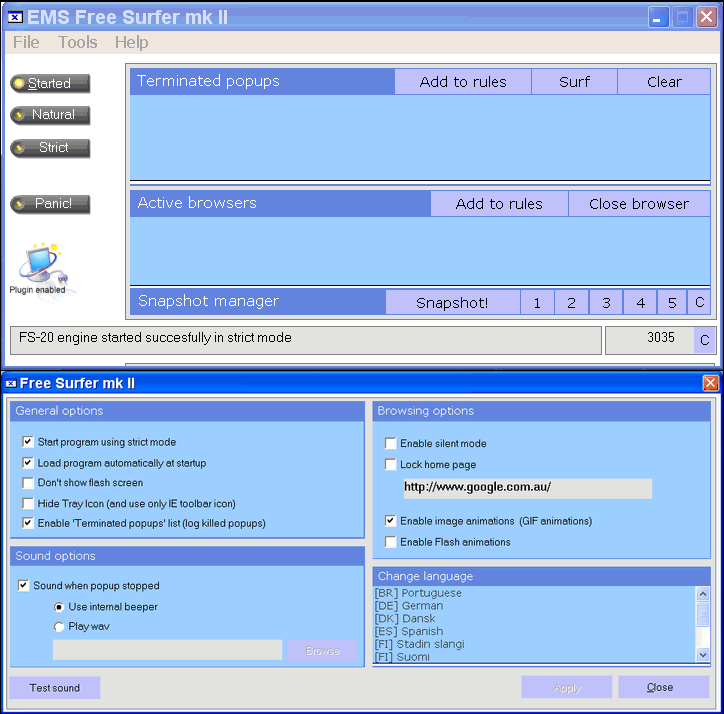Reset the 3035 popup counter with C
The image size is (724, 714).
pos(705,340)
